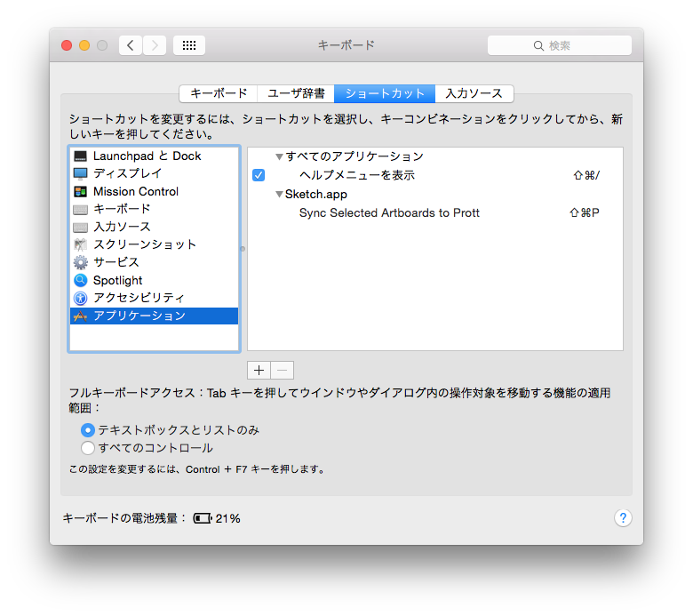Click the Launchpad と Dock icon
Viewport: 693px width, 616px height.
pyautogui.click(x=80, y=156)
